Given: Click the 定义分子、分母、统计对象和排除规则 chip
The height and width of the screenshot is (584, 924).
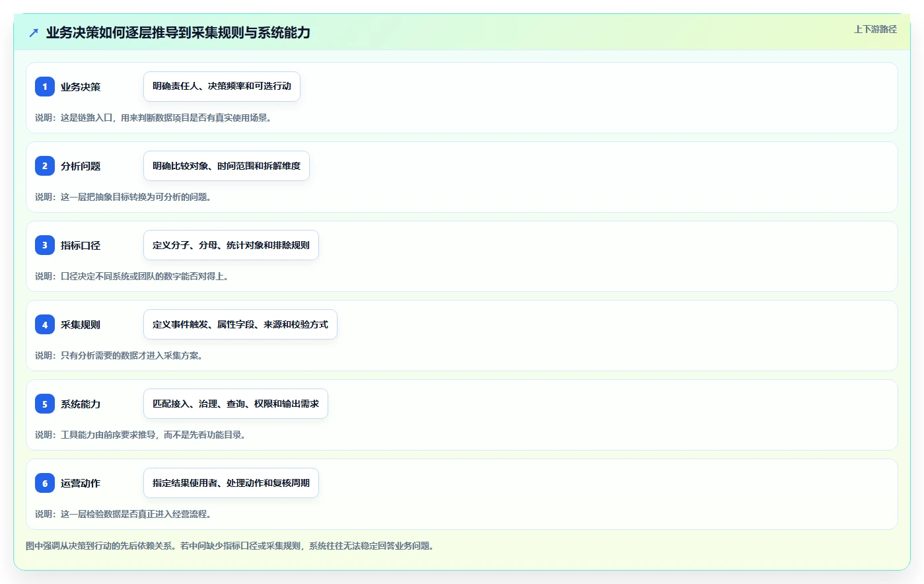Looking at the screenshot, I should [231, 245].
